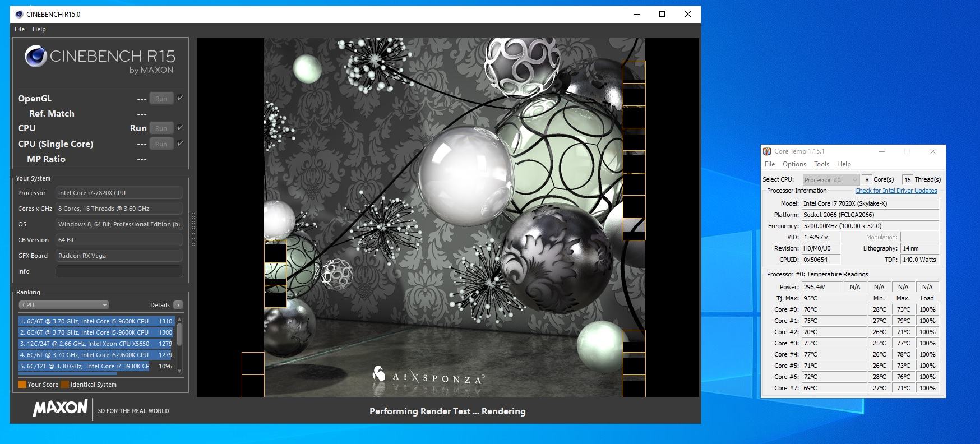The image size is (980, 444).
Task: Select ranking entry 2 i5-9600K 1300
Action: point(95,332)
